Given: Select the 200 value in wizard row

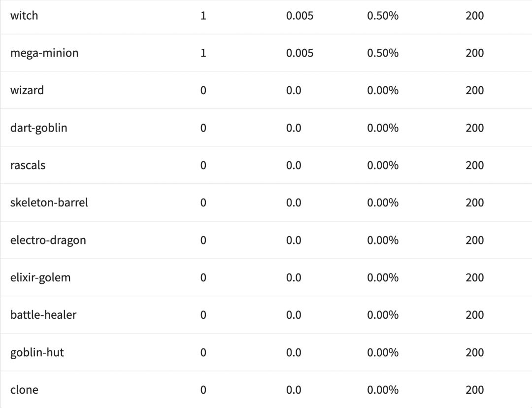Looking at the screenshot, I should point(474,91).
